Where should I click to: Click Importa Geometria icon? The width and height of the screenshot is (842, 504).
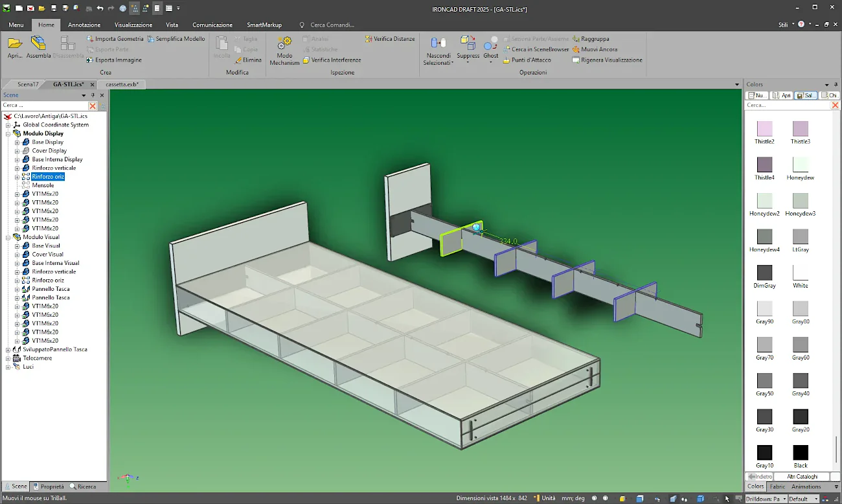click(x=91, y=39)
